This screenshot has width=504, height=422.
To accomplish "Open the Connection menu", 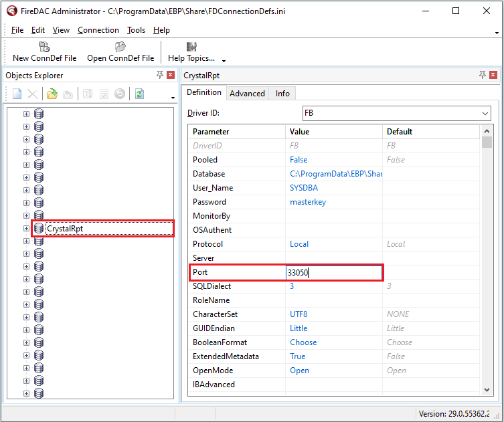I will pyautogui.click(x=98, y=30).
